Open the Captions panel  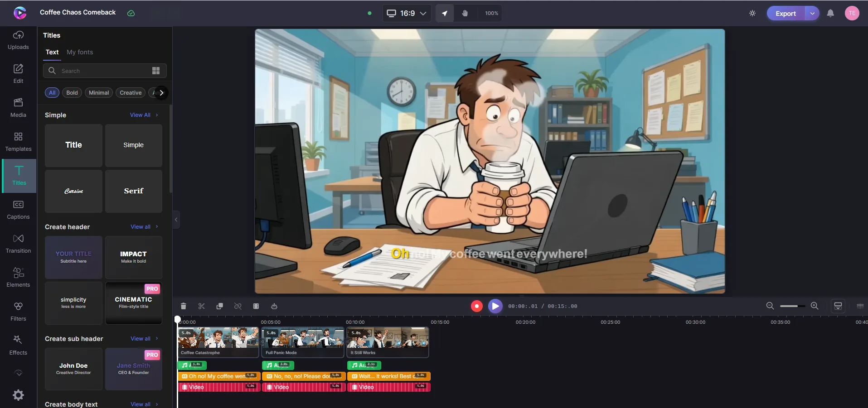coord(18,210)
